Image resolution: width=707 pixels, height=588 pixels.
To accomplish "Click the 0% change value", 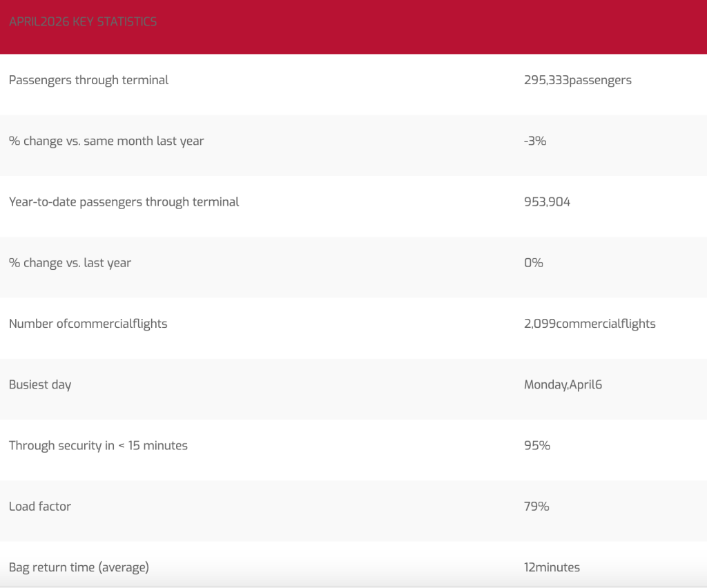I will (x=534, y=263).
